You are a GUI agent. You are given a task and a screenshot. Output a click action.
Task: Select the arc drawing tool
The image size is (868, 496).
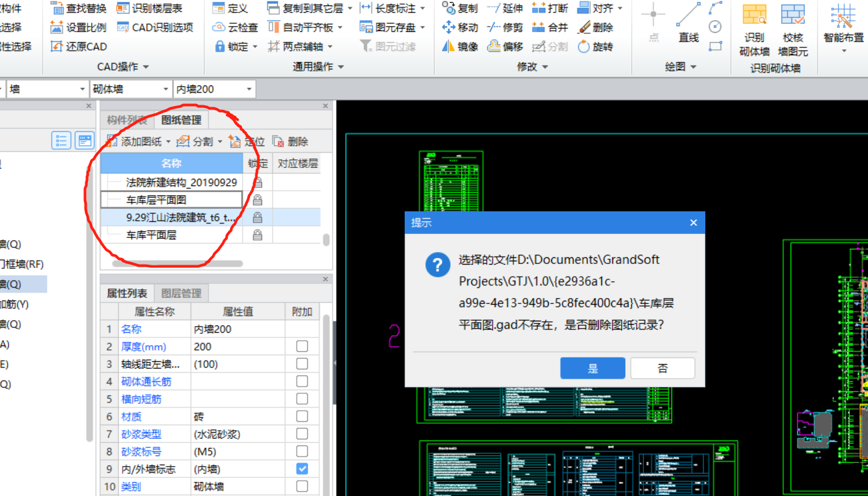coord(715,8)
